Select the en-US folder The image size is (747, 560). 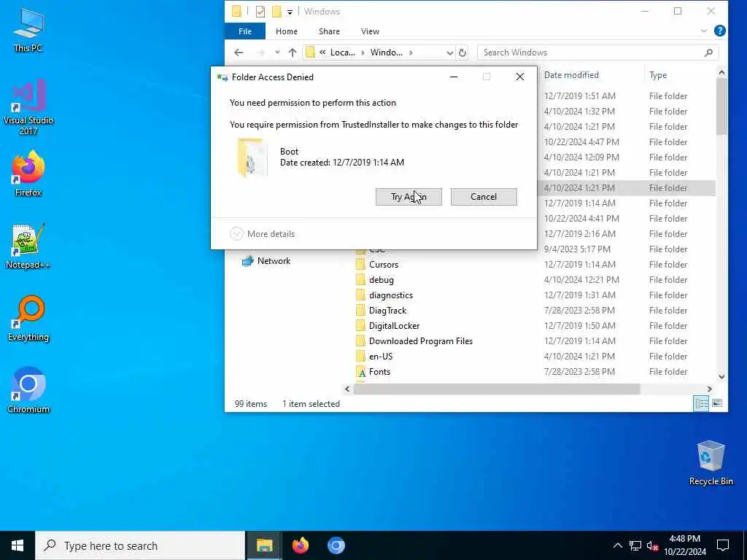(381, 356)
